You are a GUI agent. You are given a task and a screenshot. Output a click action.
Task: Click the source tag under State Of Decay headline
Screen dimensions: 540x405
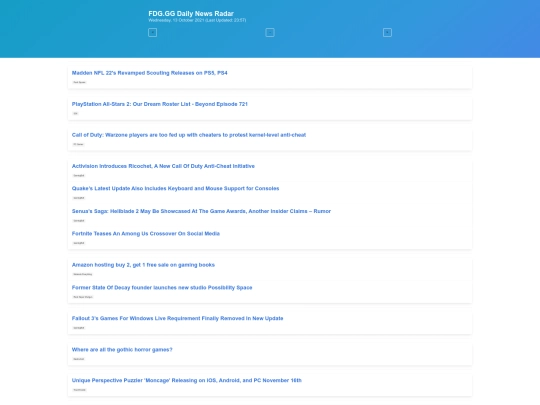click(x=83, y=297)
